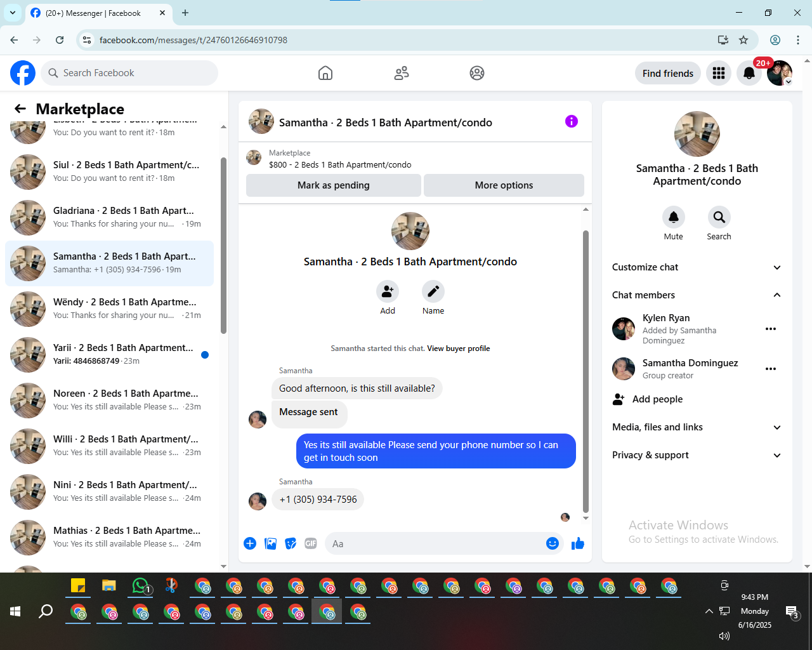Open the Siul conversation

[x=109, y=172]
